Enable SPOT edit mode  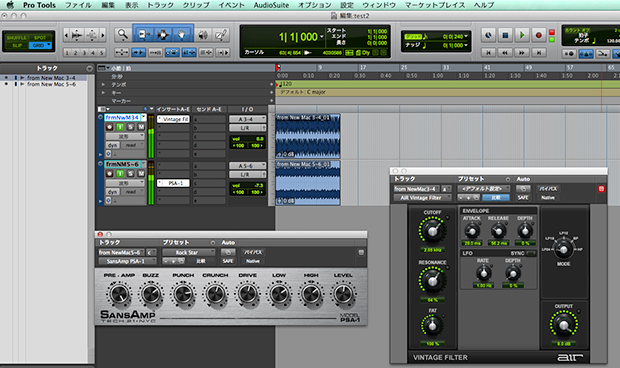[x=40, y=38]
